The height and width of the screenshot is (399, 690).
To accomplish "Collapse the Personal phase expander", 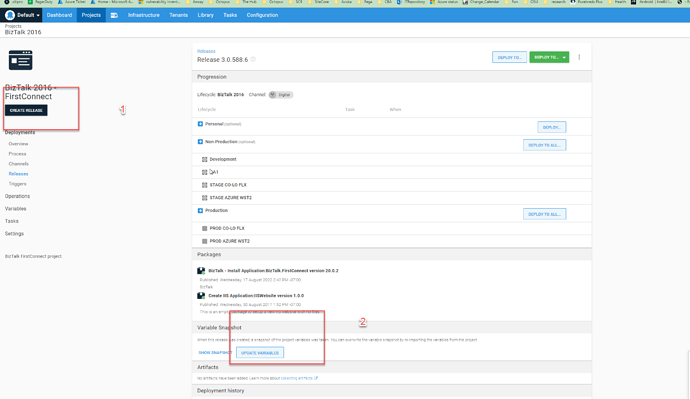I will [200, 124].
